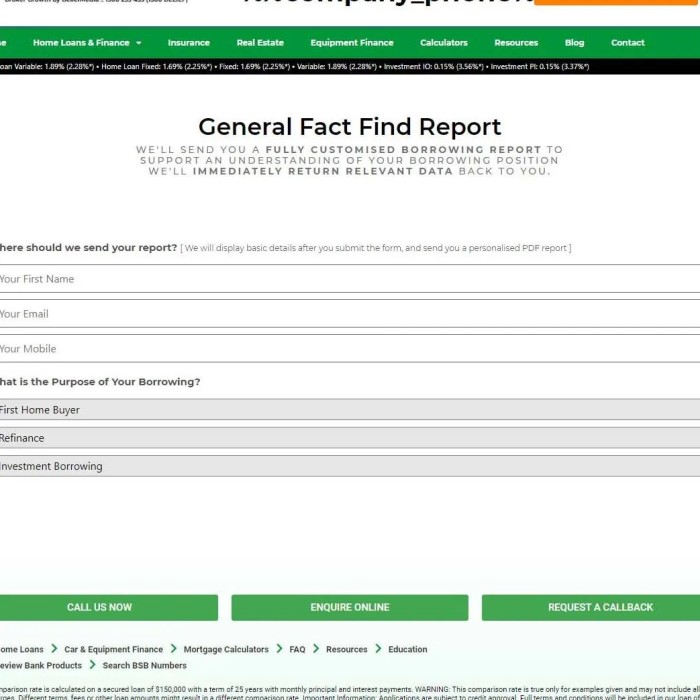Open the Search BSB Numbers link
Viewport: 700px width, 700px height.
[x=144, y=665]
